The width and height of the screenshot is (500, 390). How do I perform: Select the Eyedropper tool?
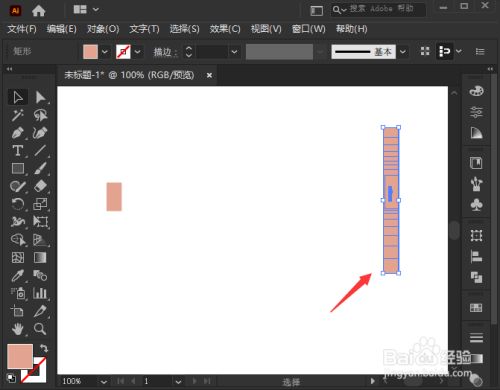17,275
